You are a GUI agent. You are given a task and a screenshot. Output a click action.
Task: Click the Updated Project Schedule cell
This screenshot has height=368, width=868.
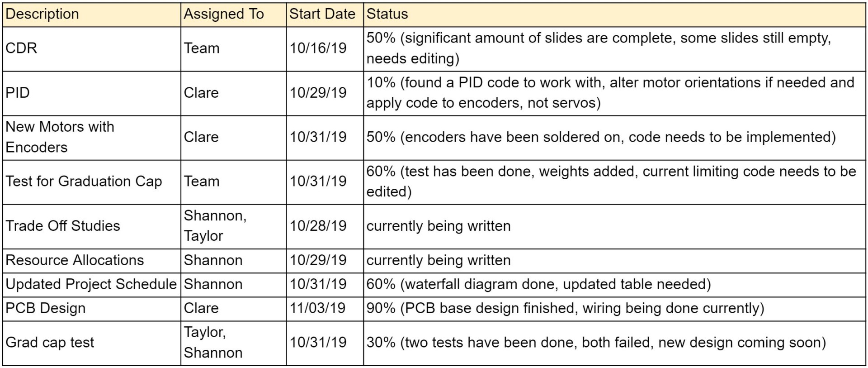pos(92,285)
